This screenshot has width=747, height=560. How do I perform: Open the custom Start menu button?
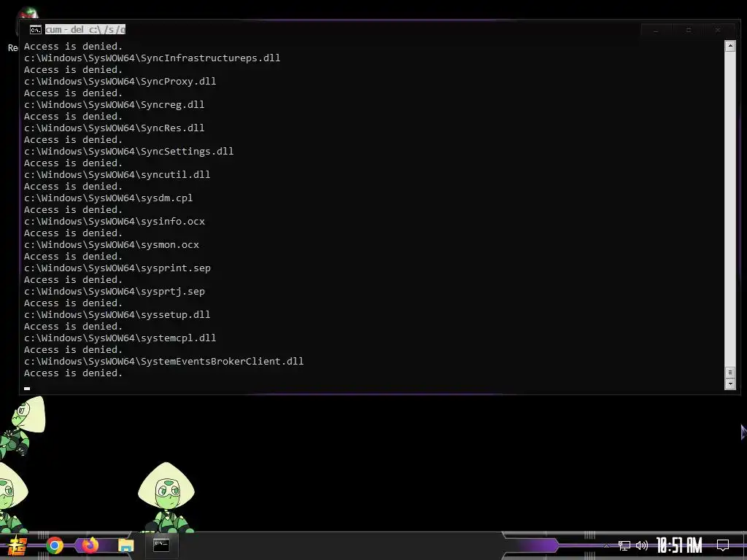[18, 545]
